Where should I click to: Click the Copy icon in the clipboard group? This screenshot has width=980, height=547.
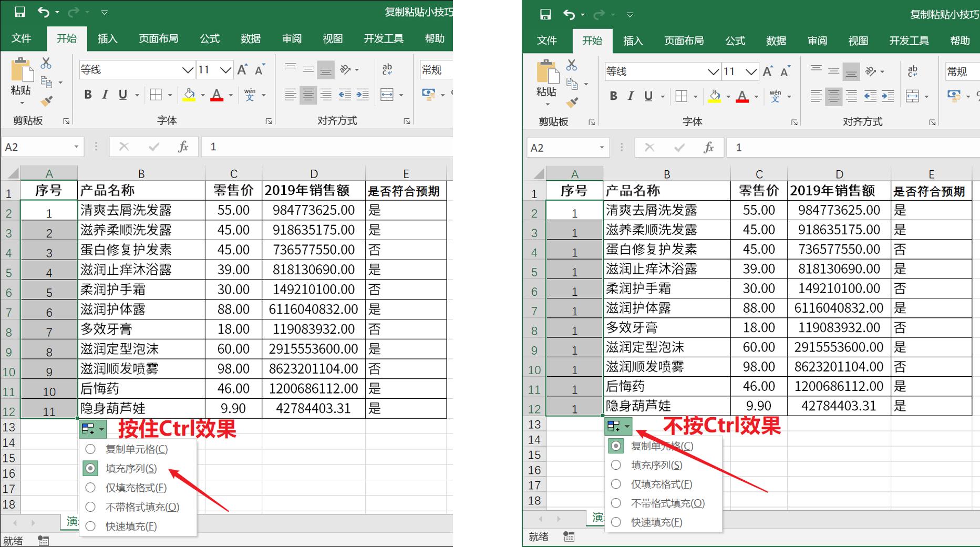click(46, 82)
